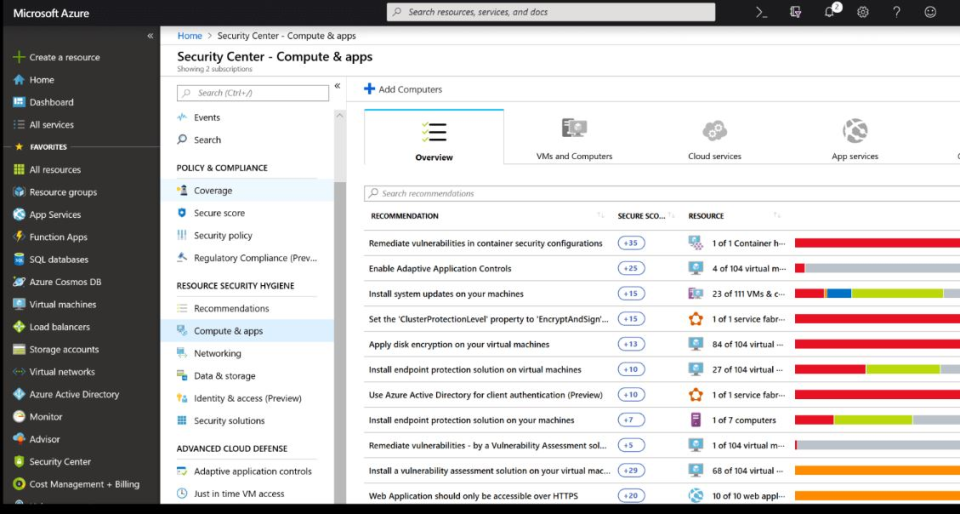Switch to Cloud services tab
Image resolution: width=960 pixels, height=514 pixels.
pyautogui.click(x=714, y=137)
